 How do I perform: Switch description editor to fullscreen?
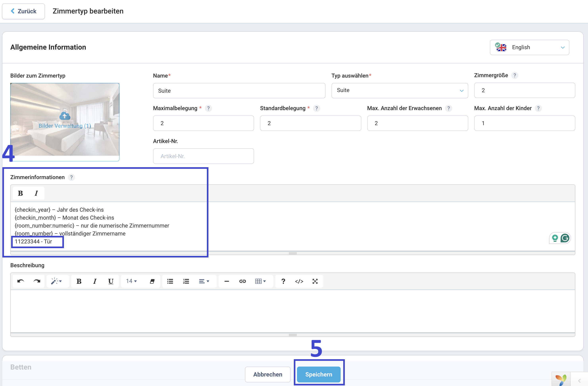[x=315, y=281]
